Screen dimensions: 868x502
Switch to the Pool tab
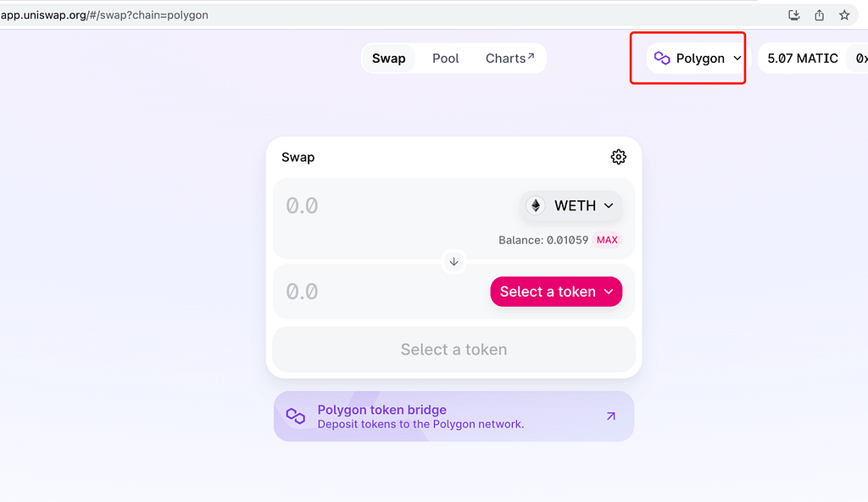click(x=446, y=59)
